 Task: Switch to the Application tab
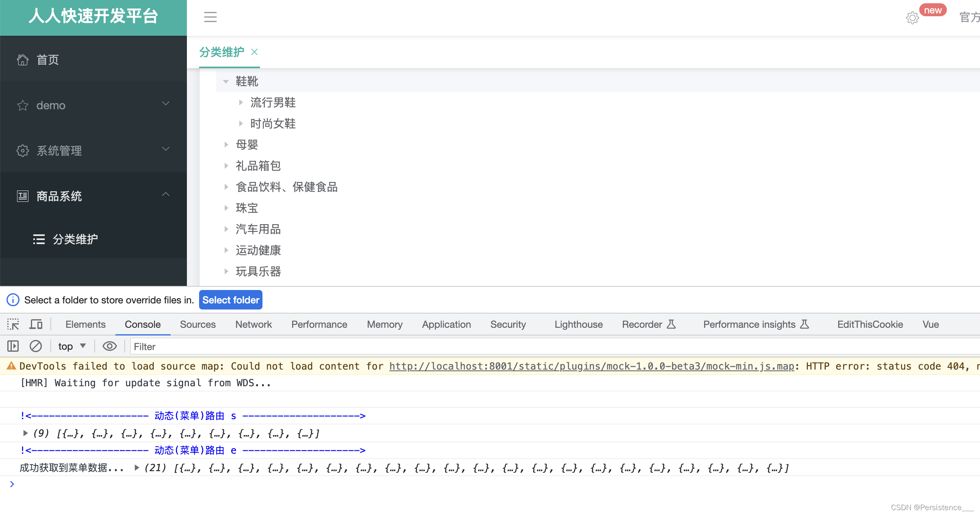[x=447, y=324]
